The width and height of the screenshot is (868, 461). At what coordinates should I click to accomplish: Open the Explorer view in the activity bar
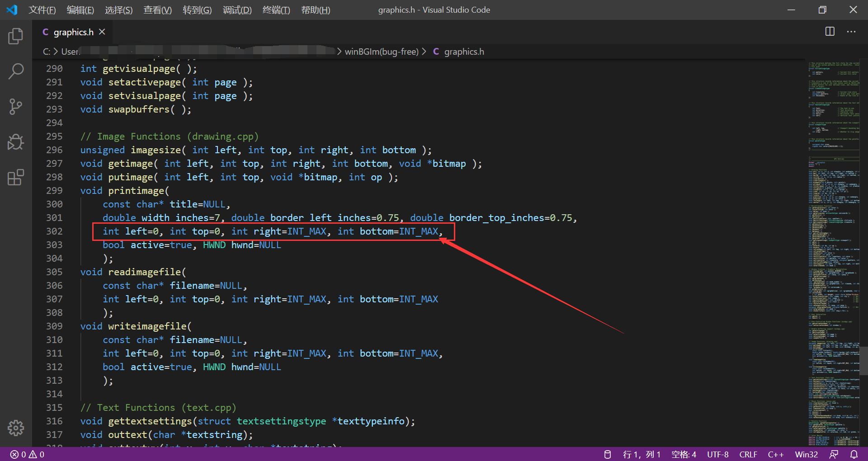coord(16,36)
